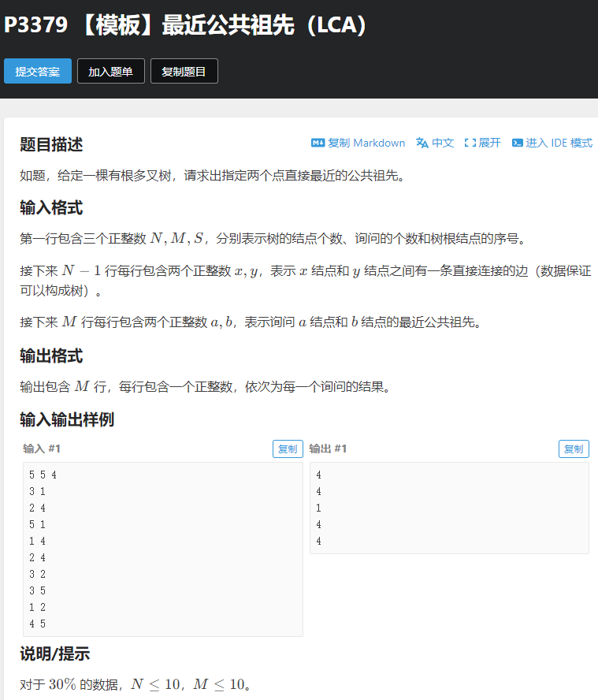598x700 pixels.
Task: Click the 复制 Markdown text link
Action: (366, 143)
